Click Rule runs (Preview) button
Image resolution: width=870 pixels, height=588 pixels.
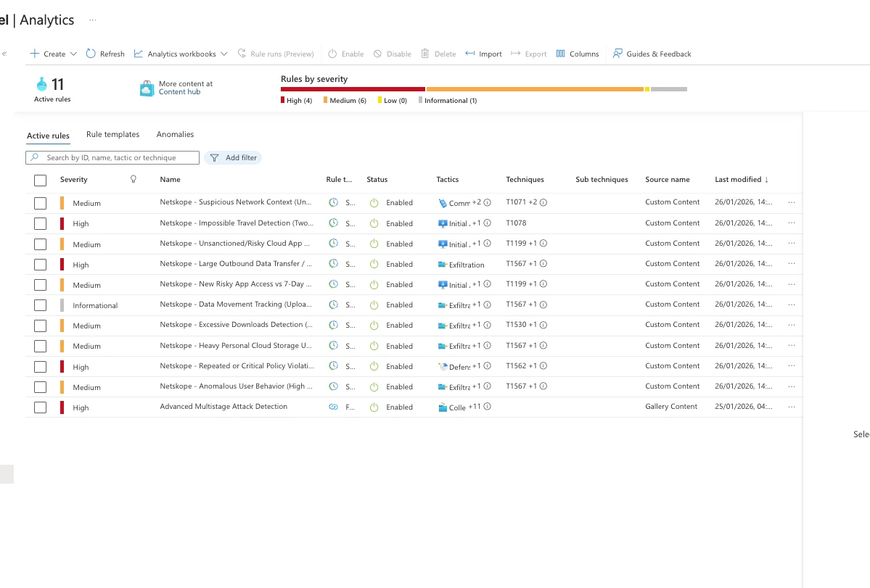[x=276, y=54]
